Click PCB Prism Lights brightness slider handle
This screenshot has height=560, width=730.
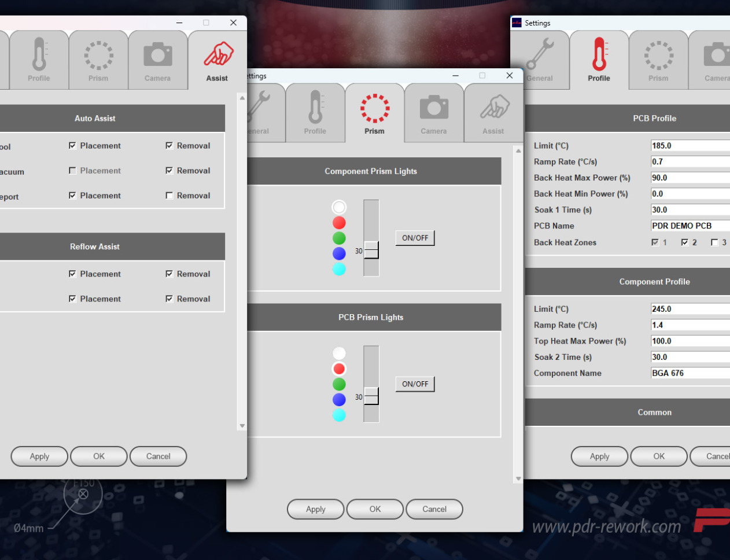(371, 396)
